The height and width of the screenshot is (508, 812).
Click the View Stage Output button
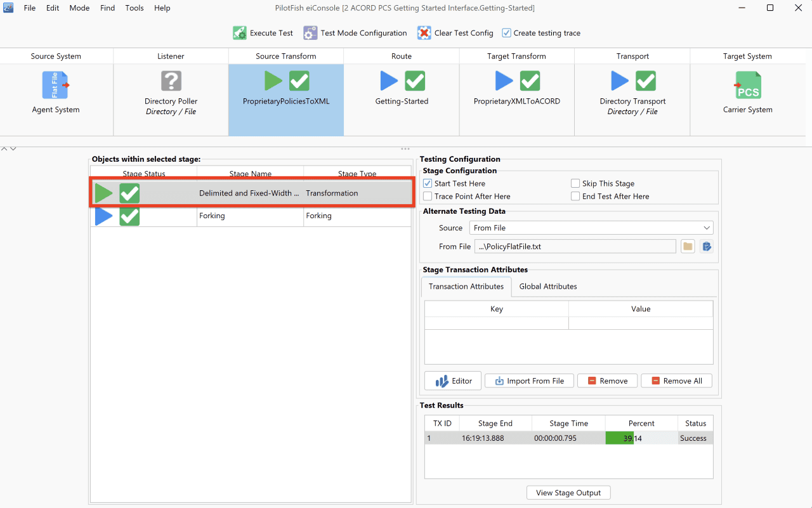(x=568, y=493)
